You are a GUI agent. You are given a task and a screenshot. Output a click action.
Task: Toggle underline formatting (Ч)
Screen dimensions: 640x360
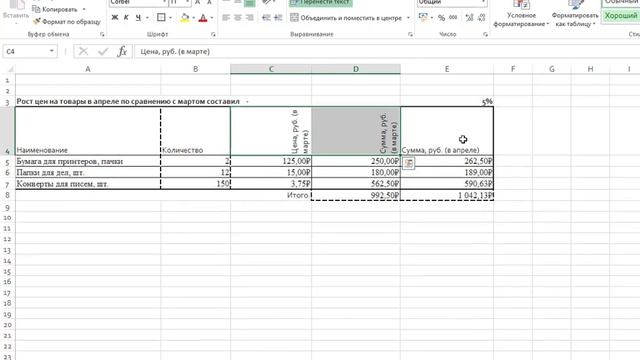pos(138,18)
